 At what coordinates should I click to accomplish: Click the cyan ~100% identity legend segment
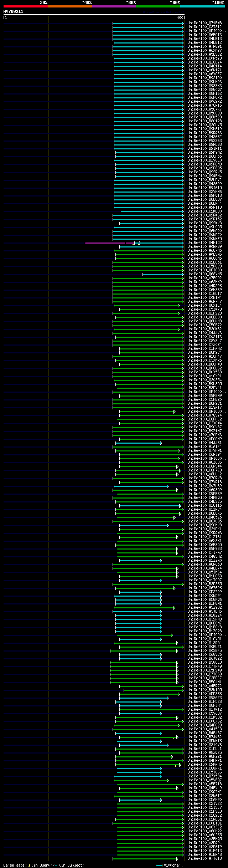pyautogui.click(x=202, y=6)
